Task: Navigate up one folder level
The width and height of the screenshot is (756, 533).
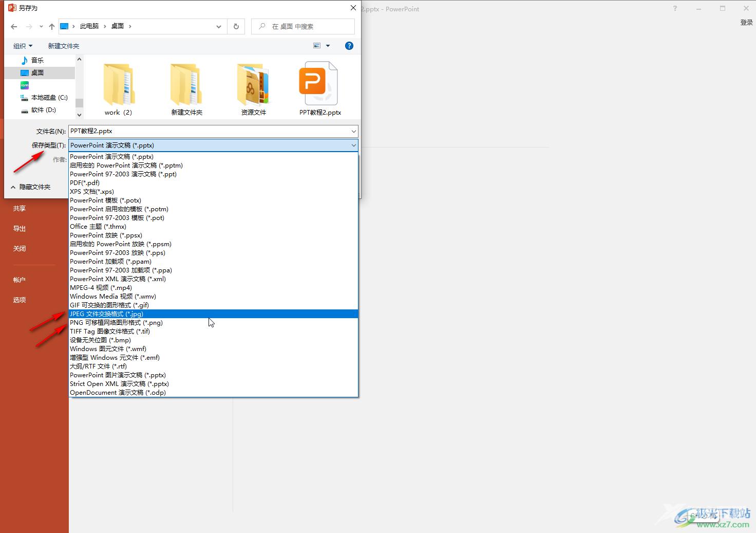Action: click(52, 26)
